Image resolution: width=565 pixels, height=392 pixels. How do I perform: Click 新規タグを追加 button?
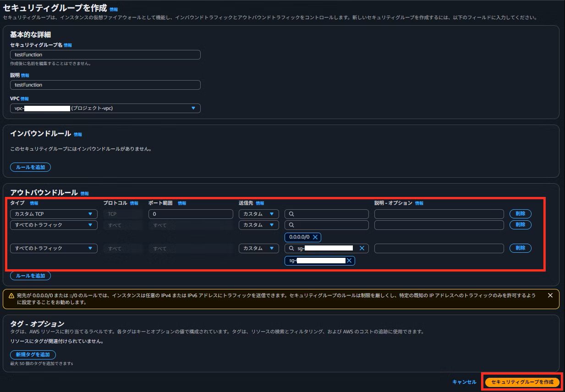pos(33,355)
